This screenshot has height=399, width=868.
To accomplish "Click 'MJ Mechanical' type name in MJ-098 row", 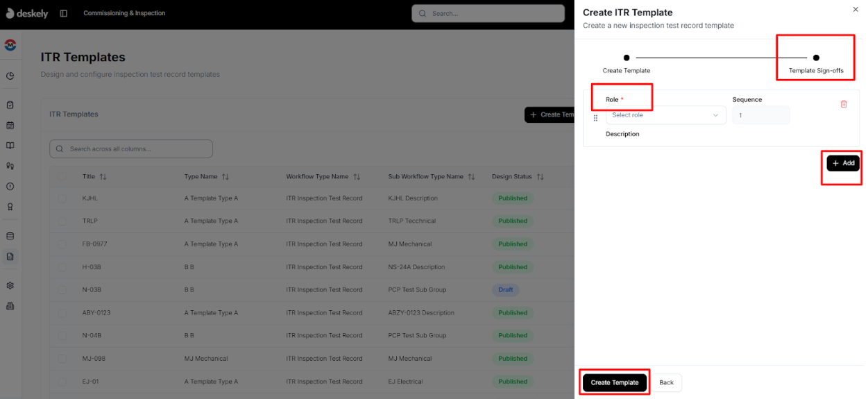I will 206,359.
